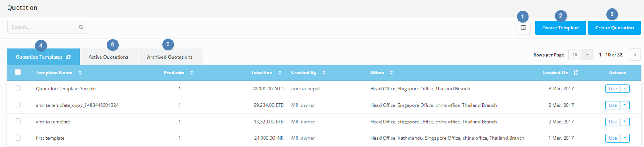This screenshot has width=644, height=147.
Task: Expand Use dropdown arrow for first template row
Action: click(x=625, y=139)
